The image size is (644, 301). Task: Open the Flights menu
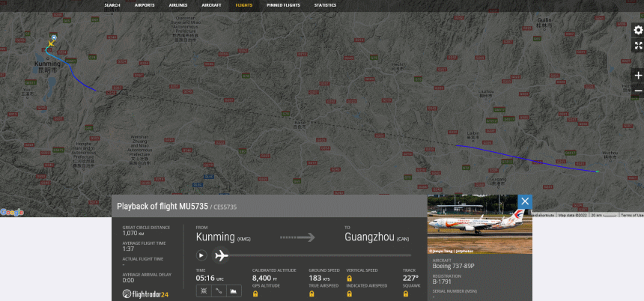[244, 5]
